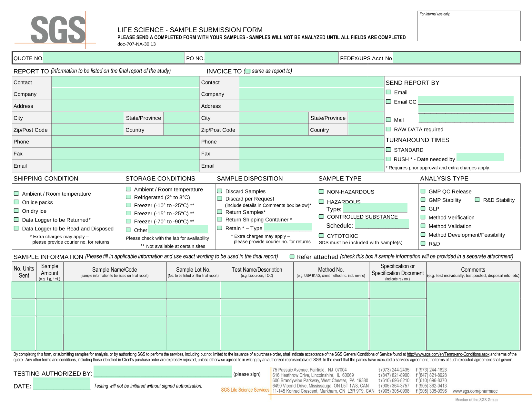Select Freezer (-10° to -25°C) storage
This screenshot has width=532, height=411.
128,205
